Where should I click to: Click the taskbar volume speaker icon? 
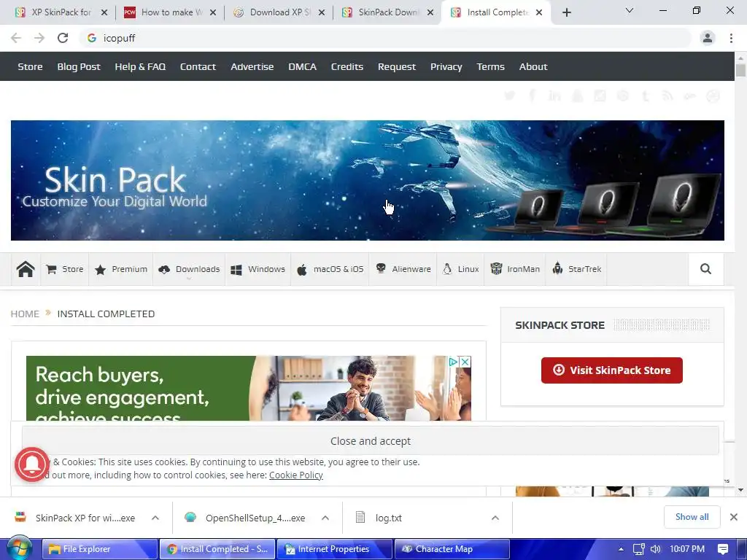point(656,549)
